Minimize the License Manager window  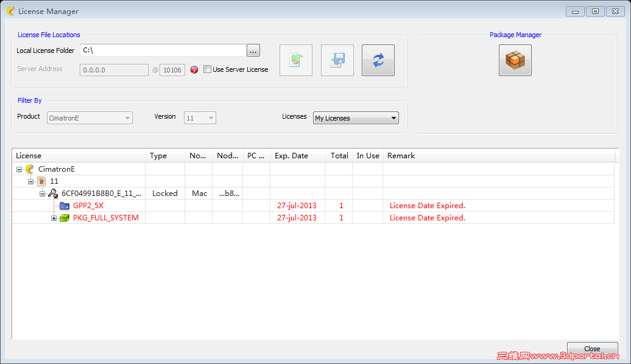click(x=575, y=12)
